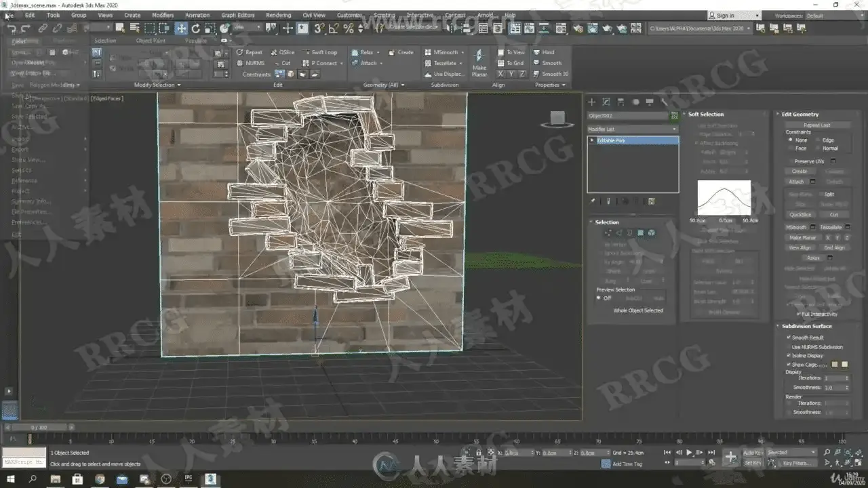Click the Repeat Last button
The width and height of the screenshot is (868, 488).
(816, 125)
